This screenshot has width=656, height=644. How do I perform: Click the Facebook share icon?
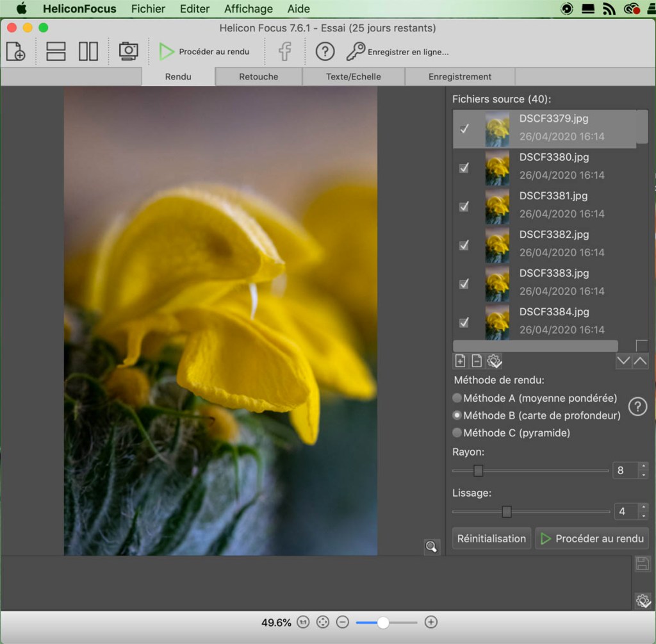(x=285, y=51)
